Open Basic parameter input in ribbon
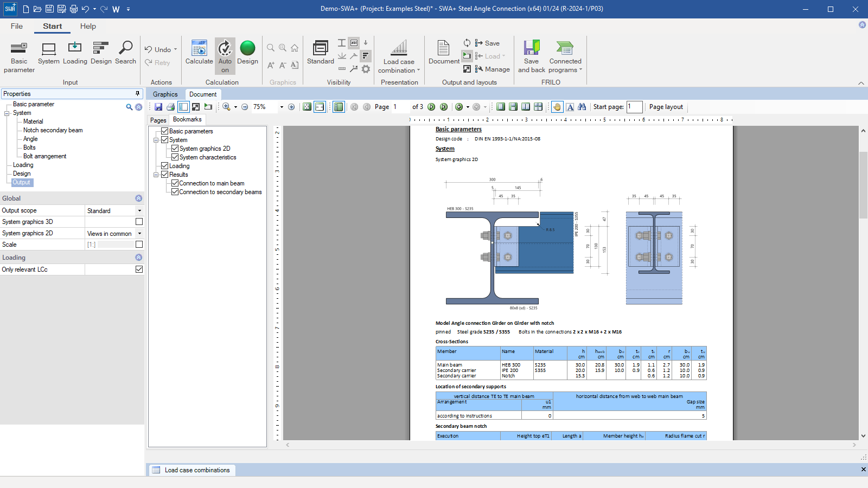Viewport: 868px width, 488px height. 19,56
